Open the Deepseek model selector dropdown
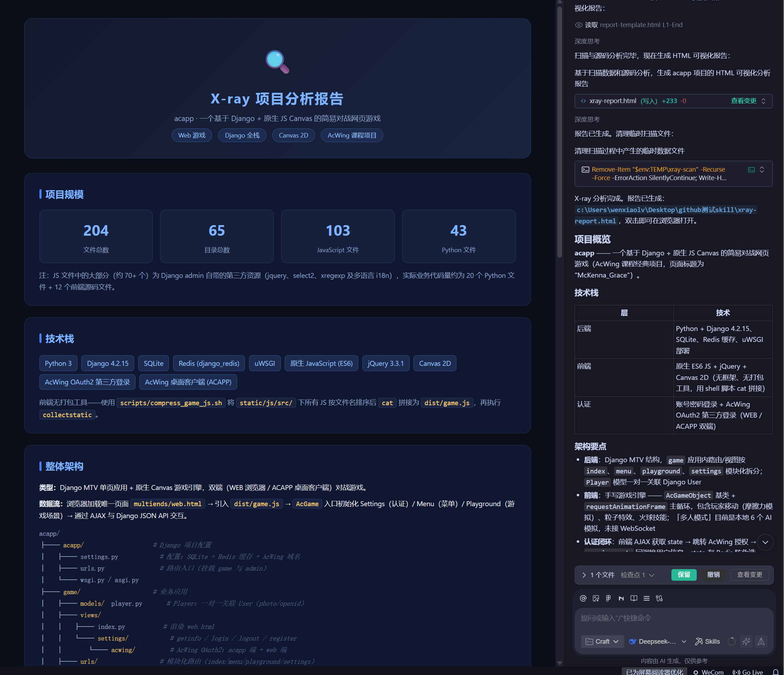This screenshot has height=675, width=784. pos(657,641)
